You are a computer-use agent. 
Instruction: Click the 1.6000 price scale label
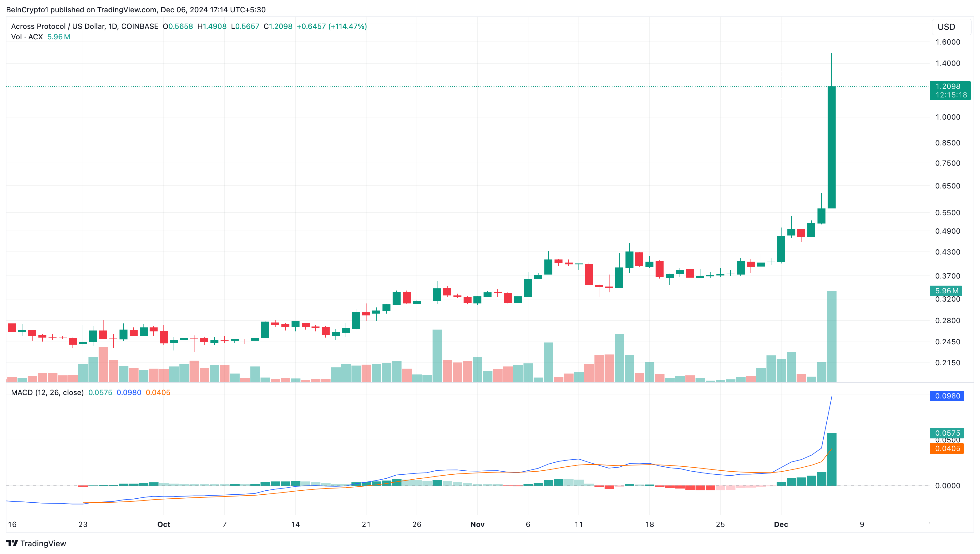[x=947, y=42]
